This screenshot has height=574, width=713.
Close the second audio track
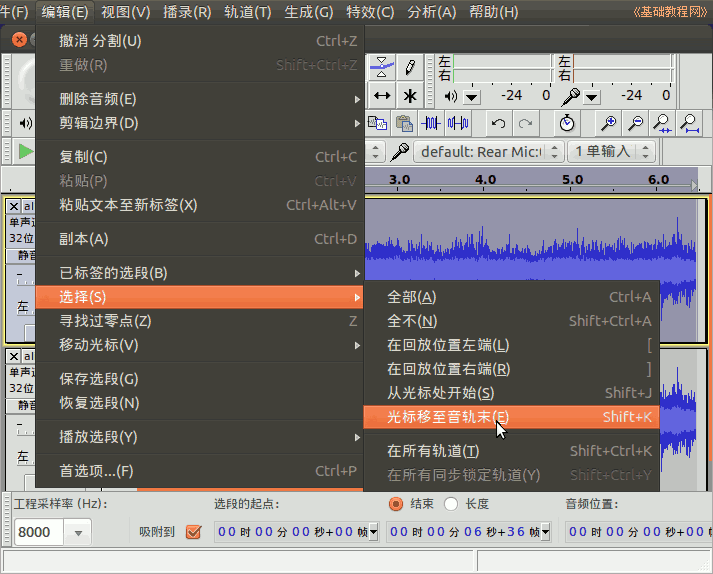(14, 357)
